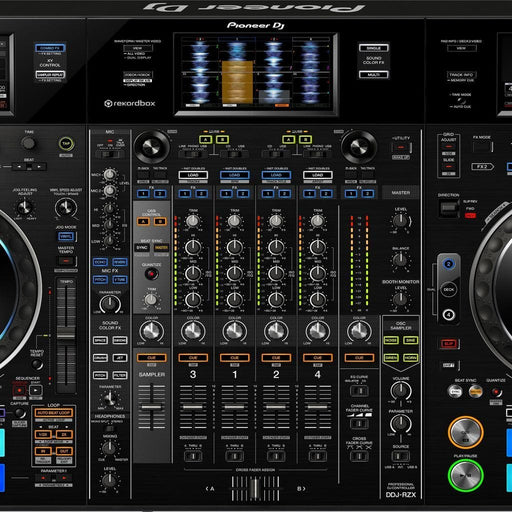Load track to channel 3 with LOAD
512x512 pixels.
point(193,175)
